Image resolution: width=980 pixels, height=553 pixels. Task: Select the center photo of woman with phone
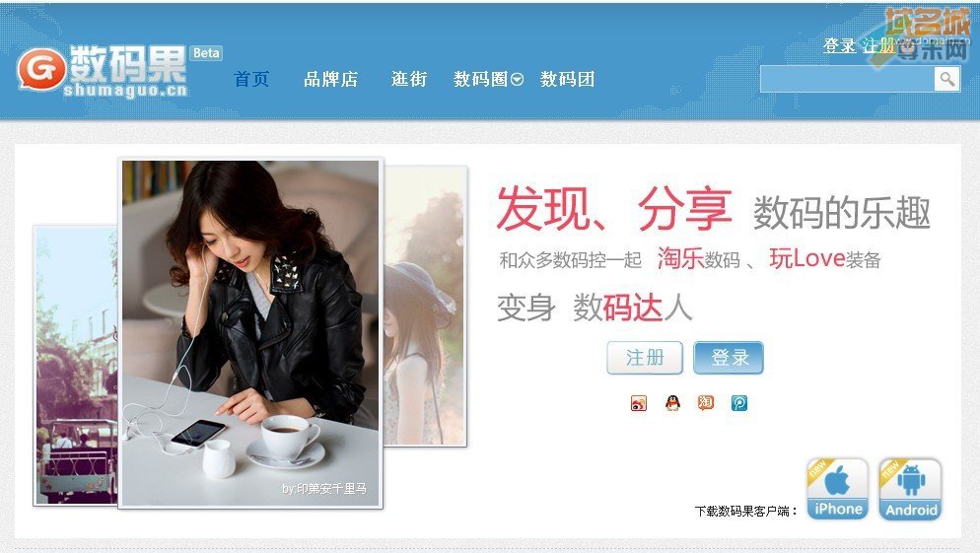tap(250, 333)
